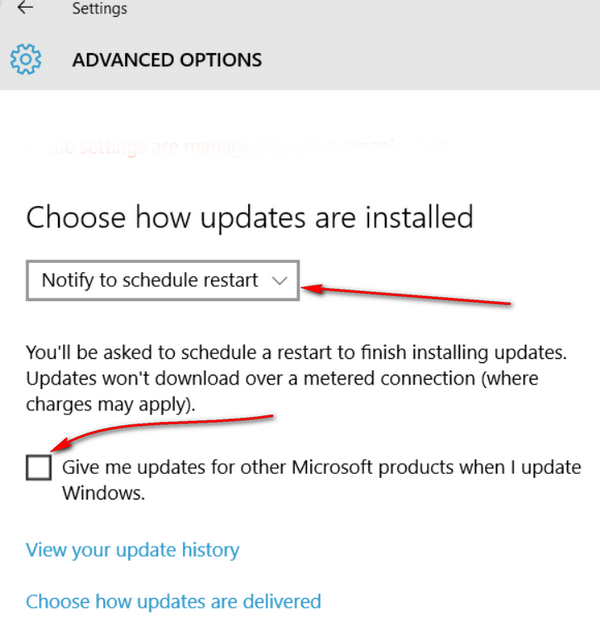The image size is (600, 641).
Task: Click the word 'Windows.' in checkbox label
Action: (x=103, y=493)
